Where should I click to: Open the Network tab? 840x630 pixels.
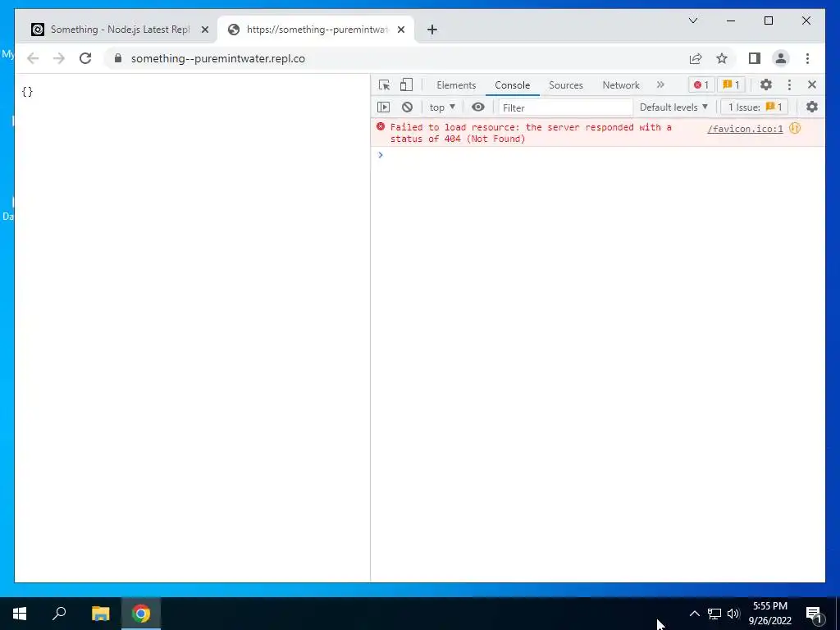pos(621,85)
